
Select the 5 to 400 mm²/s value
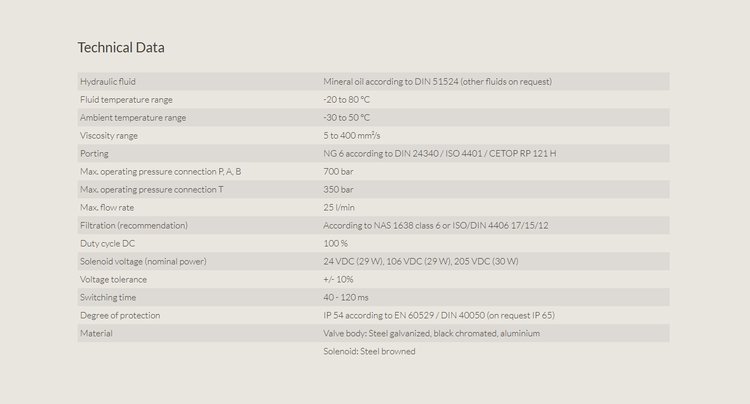(x=352, y=135)
